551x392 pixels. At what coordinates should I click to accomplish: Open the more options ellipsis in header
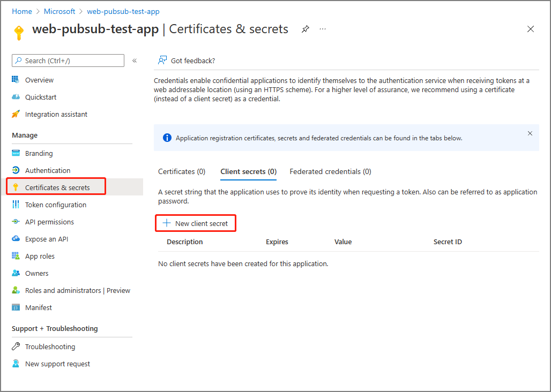323,29
